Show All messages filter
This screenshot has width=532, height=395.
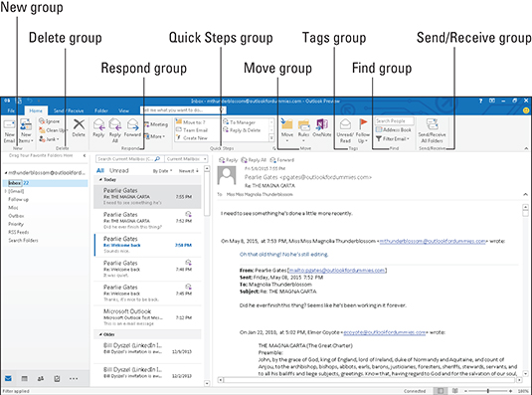(x=100, y=170)
